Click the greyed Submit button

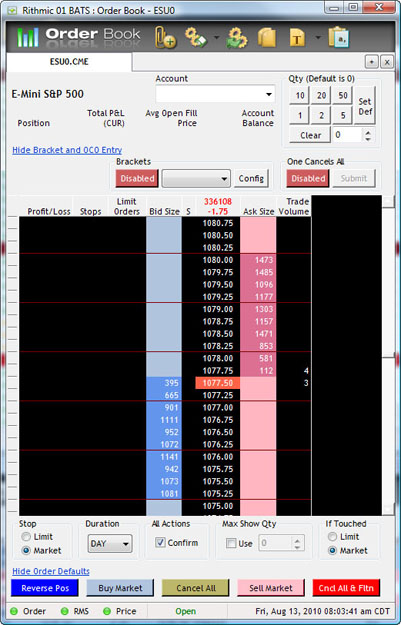pyautogui.click(x=354, y=178)
